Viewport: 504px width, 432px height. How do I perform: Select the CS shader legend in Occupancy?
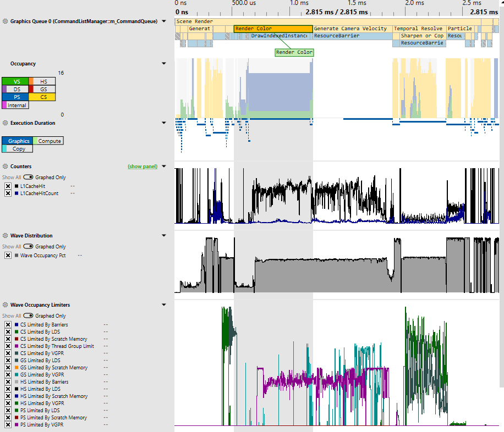point(43,97)
